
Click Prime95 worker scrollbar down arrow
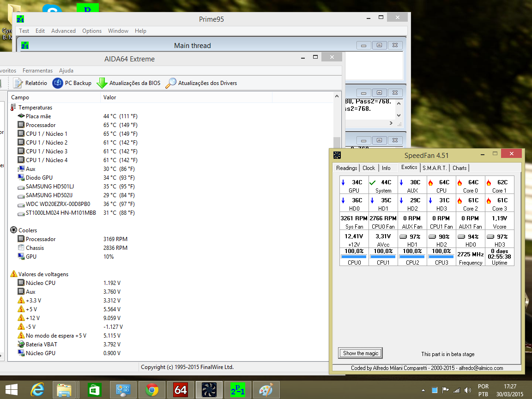[399, 115]
